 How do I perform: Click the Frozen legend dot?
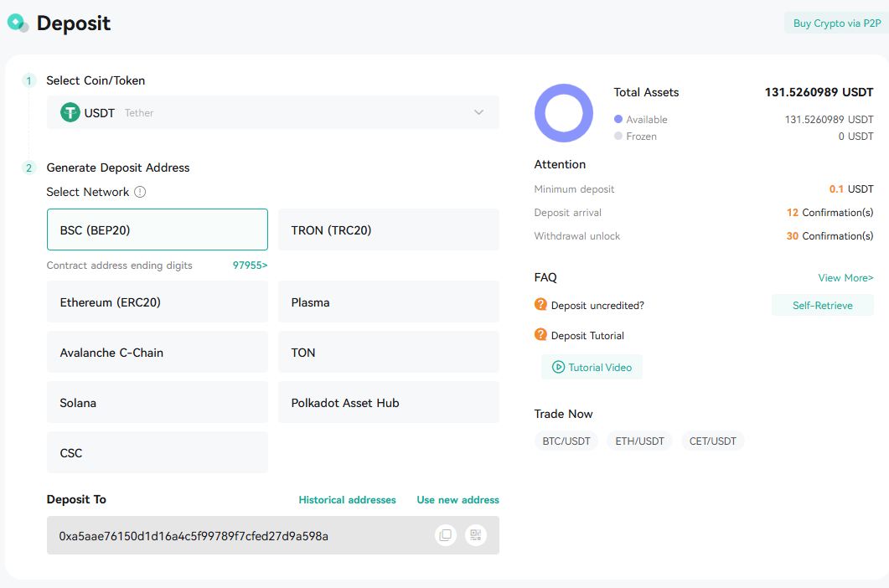pyautogui.click(x=618, y=136)
